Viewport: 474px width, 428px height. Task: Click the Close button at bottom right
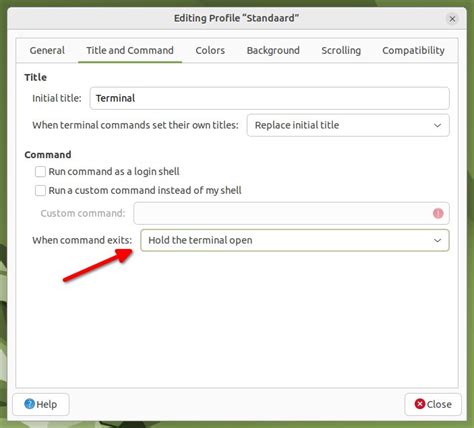[x=433, y=404]
